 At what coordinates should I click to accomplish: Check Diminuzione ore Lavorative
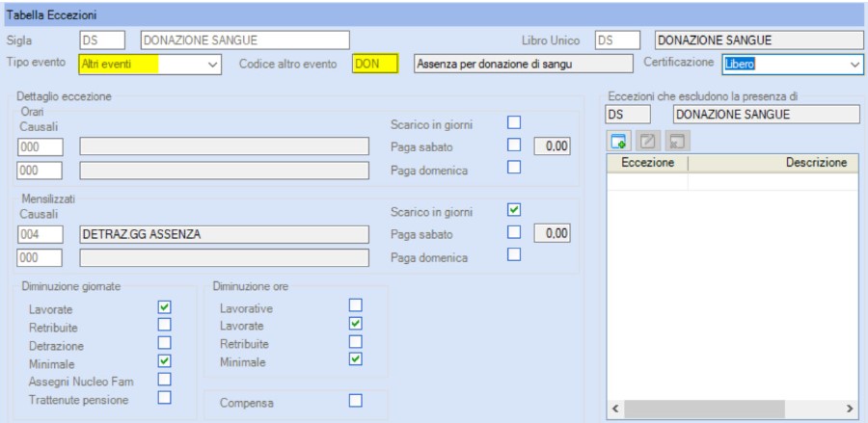(355, 304)
